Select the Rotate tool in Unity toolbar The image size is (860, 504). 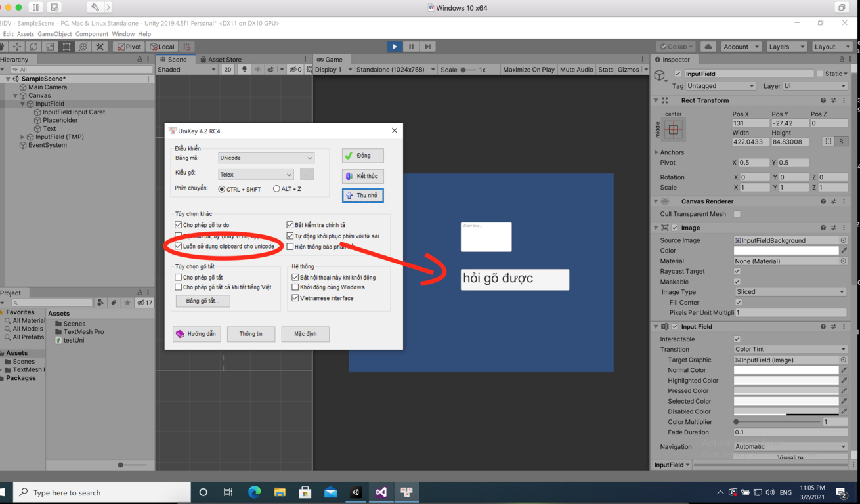coord(33,47)
